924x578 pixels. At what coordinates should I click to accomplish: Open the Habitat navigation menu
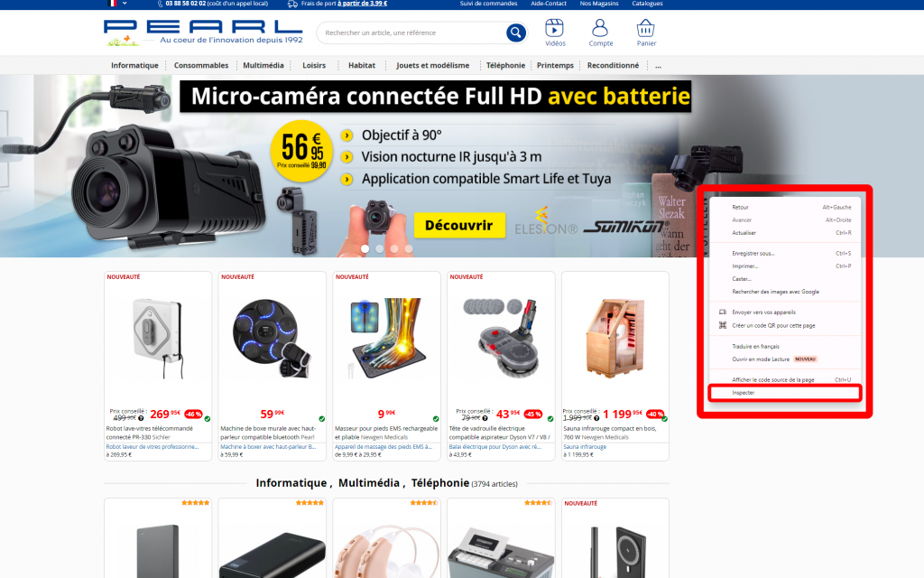pyautogui.click(x=362, y=65)
